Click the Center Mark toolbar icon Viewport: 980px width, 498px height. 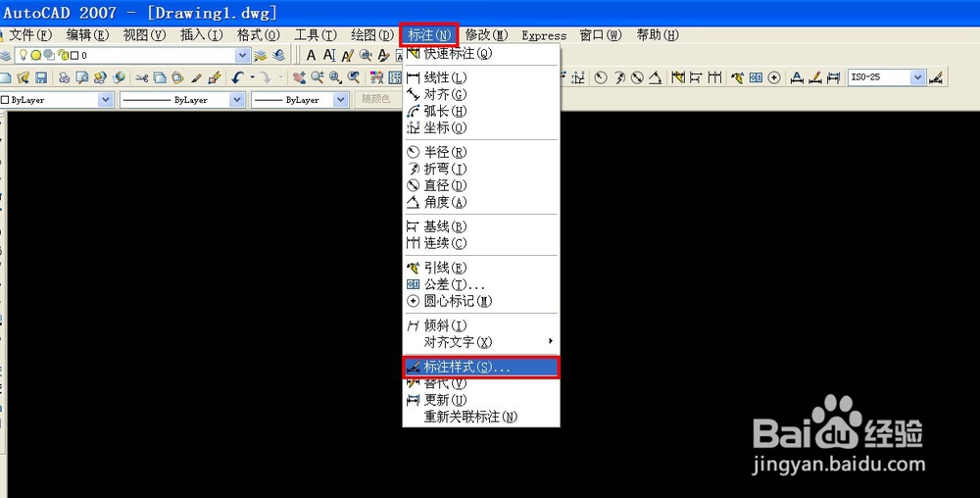[x=774, y=77]
